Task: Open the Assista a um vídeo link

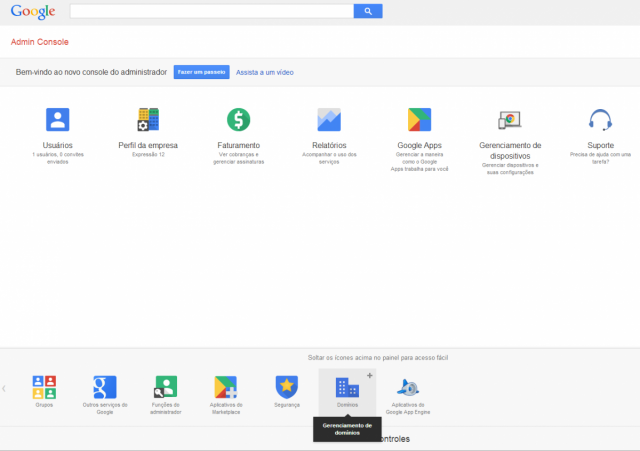Action: (264, 72)
